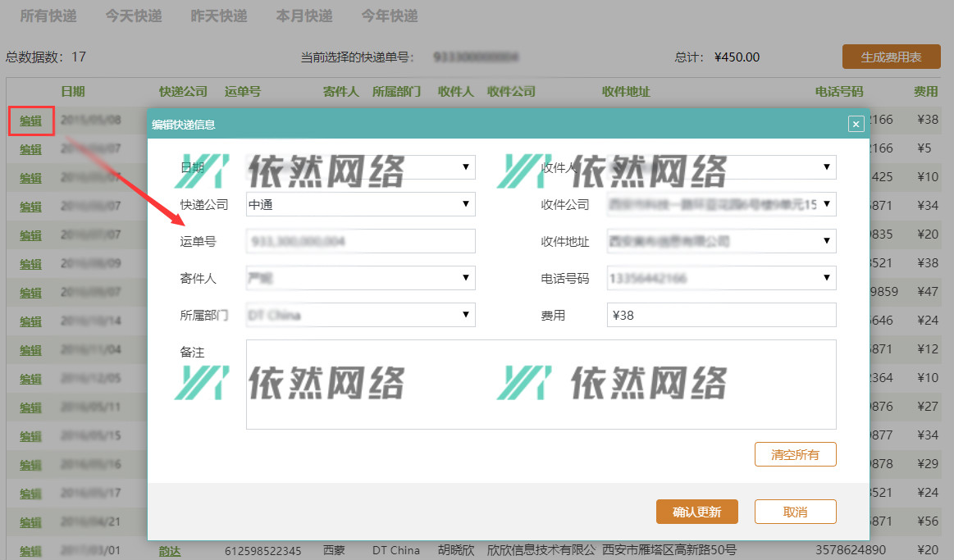This screenshot has width=954, height=560.
Task: Click the 编辑 link highlighted in red
Action: pyautogui.click(x=30, y=121)
